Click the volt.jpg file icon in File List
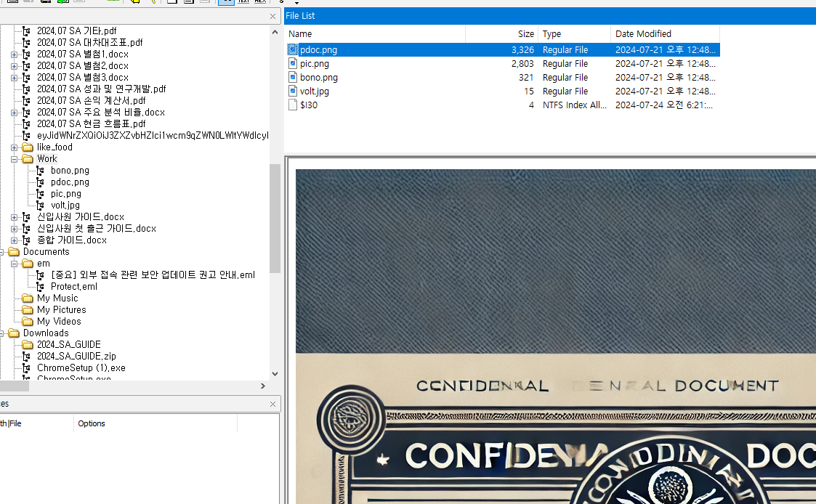Image resolution: width=816 pixels, height=504 pixels. [293, 91]
